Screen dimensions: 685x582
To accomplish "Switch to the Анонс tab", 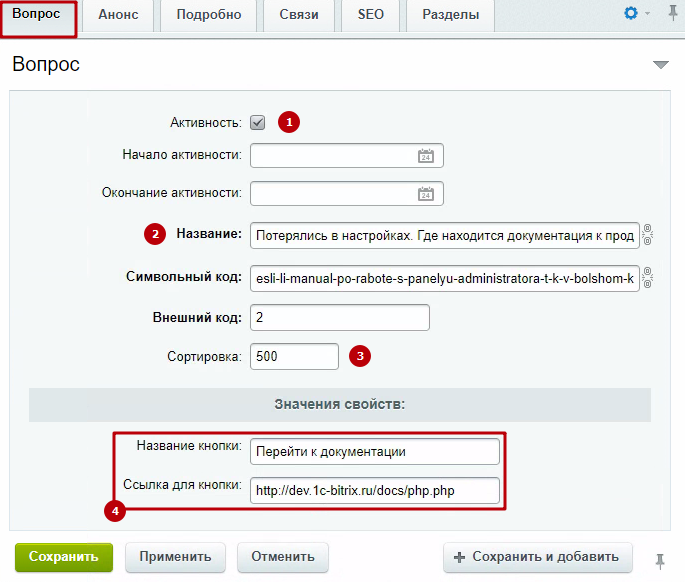I will (x=118, y=15).
